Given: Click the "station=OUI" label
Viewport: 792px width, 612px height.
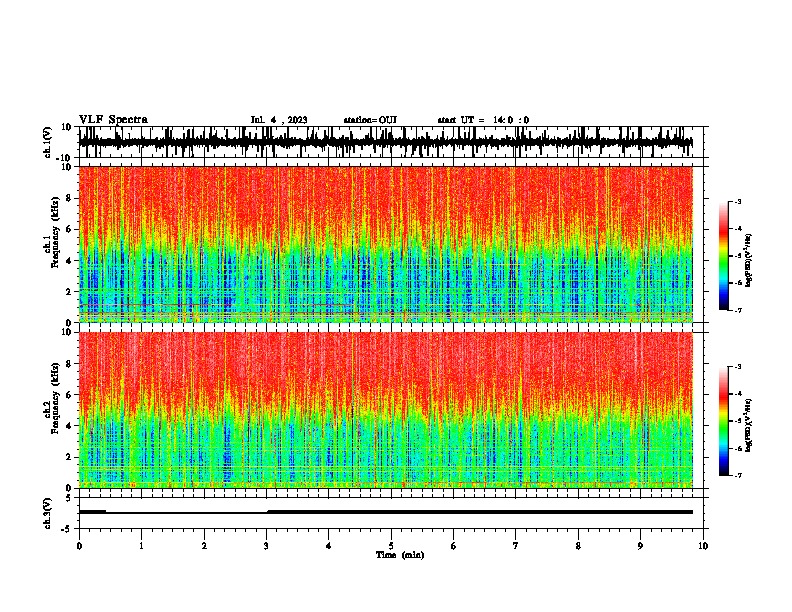Looking at the screenshot, I should click(370, 120).
